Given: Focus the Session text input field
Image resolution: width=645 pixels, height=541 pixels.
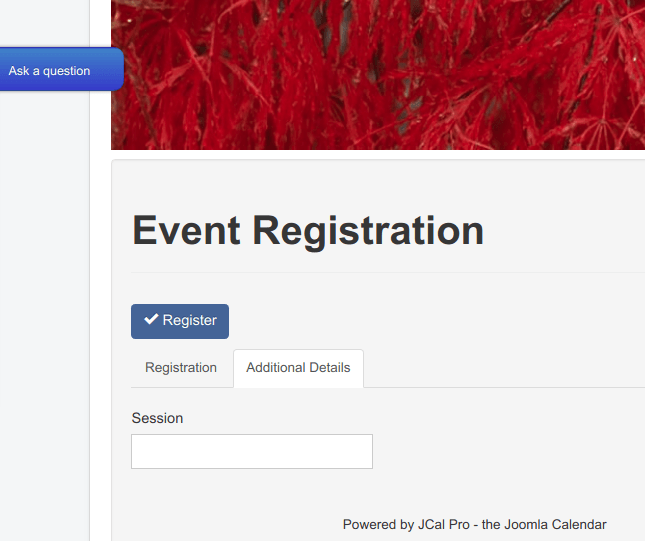Looking at the screenshot, I should point(252,451).
